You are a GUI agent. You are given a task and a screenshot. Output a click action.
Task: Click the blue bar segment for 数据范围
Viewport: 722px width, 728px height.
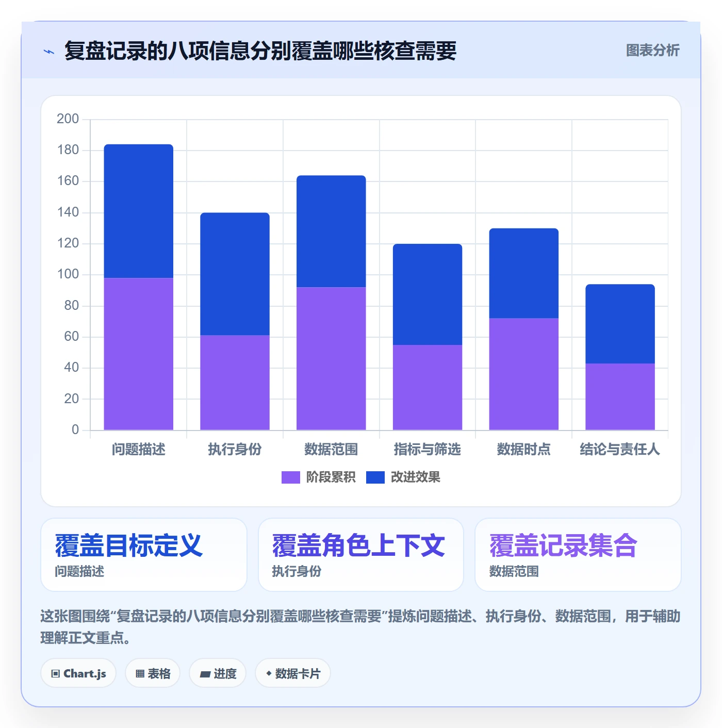(331, 231)
